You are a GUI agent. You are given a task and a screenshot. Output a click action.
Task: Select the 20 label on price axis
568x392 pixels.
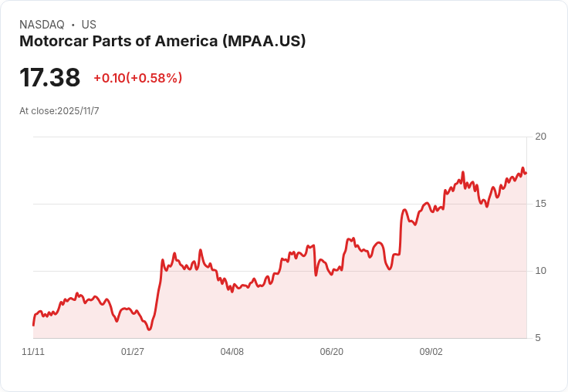click(540, 137)
